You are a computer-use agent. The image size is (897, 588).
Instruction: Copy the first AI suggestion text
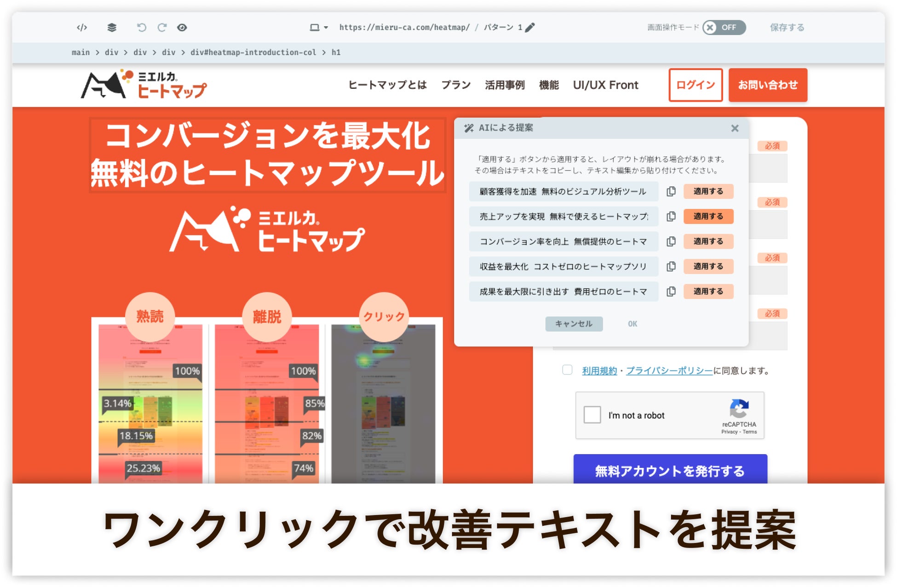pyautogui.click(x=671, y=191)
